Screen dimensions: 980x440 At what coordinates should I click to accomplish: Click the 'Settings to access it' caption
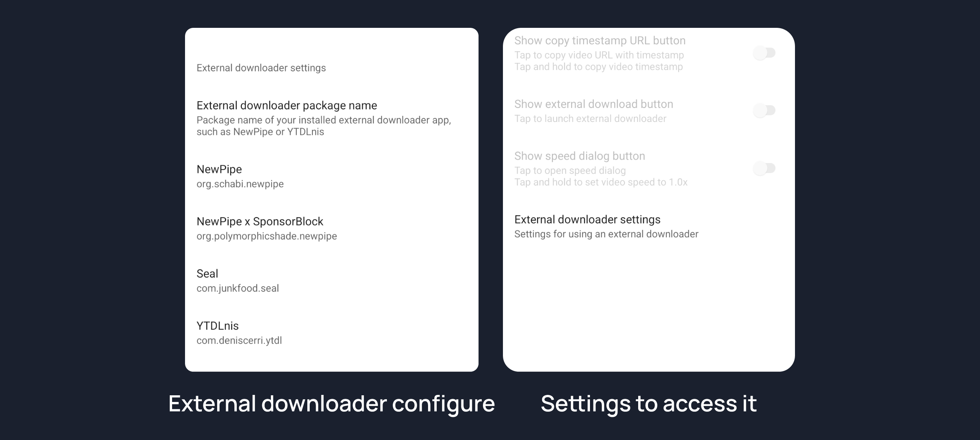click(648, 404)
